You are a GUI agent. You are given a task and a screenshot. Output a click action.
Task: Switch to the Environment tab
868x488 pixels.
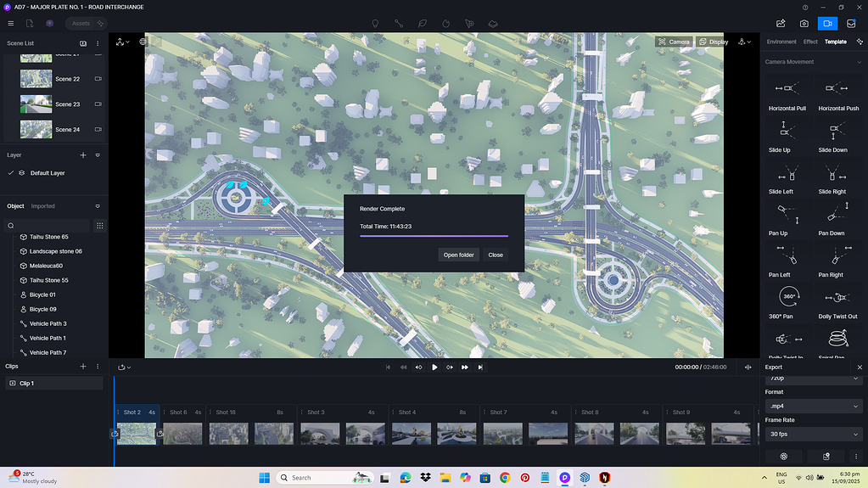(781, 42)
